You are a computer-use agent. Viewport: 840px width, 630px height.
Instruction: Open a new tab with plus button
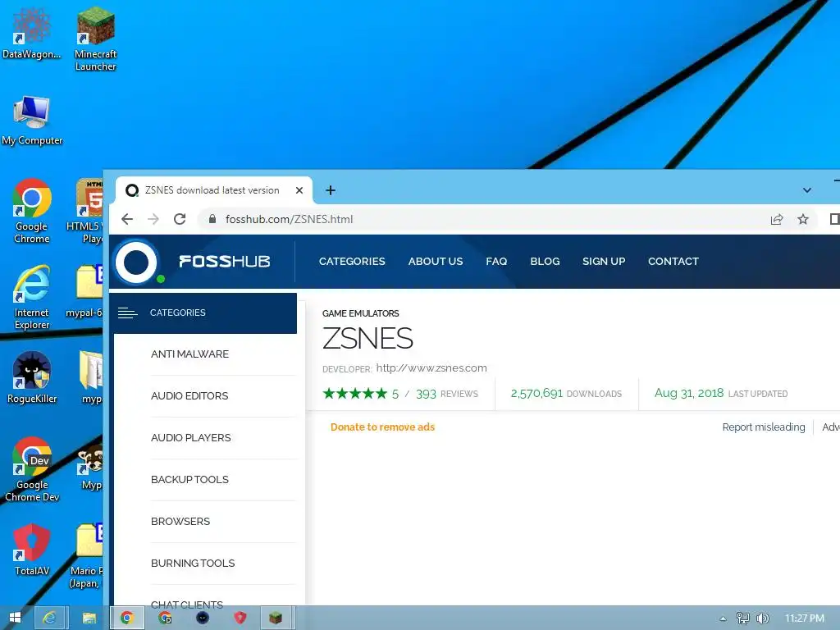(331, 190)
